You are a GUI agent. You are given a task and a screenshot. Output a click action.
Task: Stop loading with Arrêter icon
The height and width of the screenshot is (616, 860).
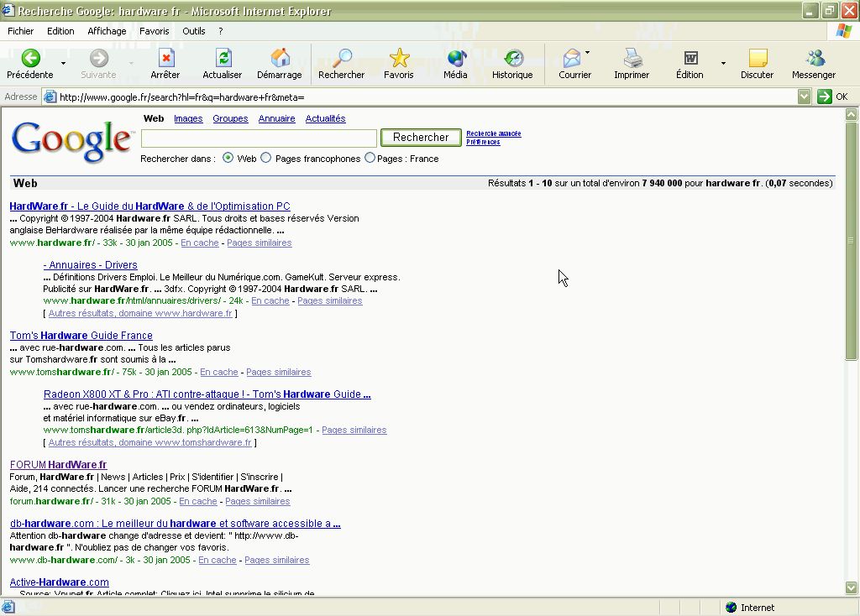coord(165,58)
